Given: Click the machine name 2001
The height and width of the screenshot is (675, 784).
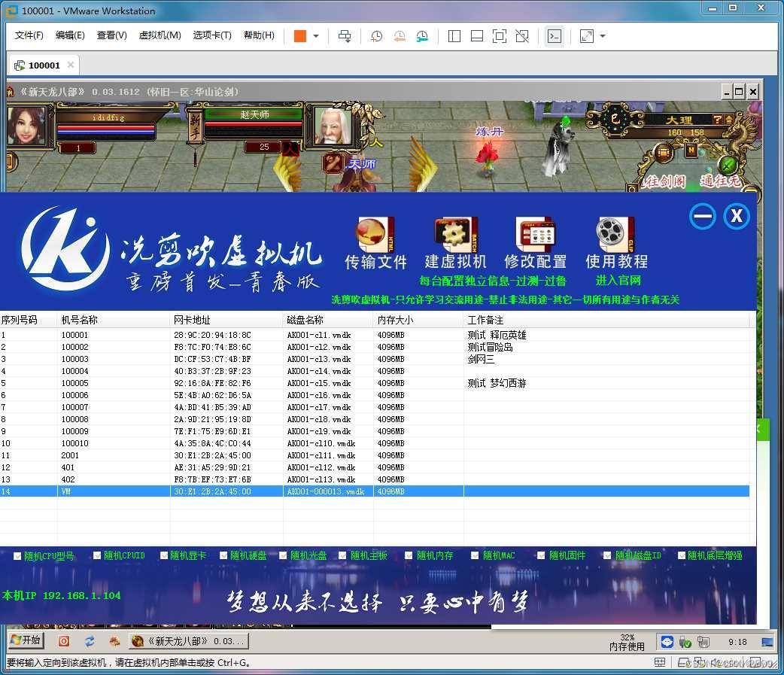Looking at the screenshot, I should [x=70, y=455].
